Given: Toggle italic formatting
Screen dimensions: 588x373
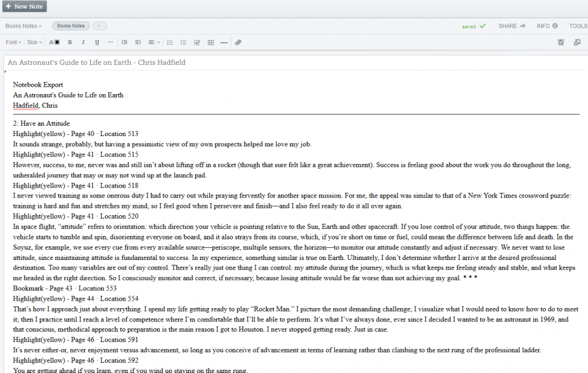Looking at the screenshot, I should coord(83,42).
